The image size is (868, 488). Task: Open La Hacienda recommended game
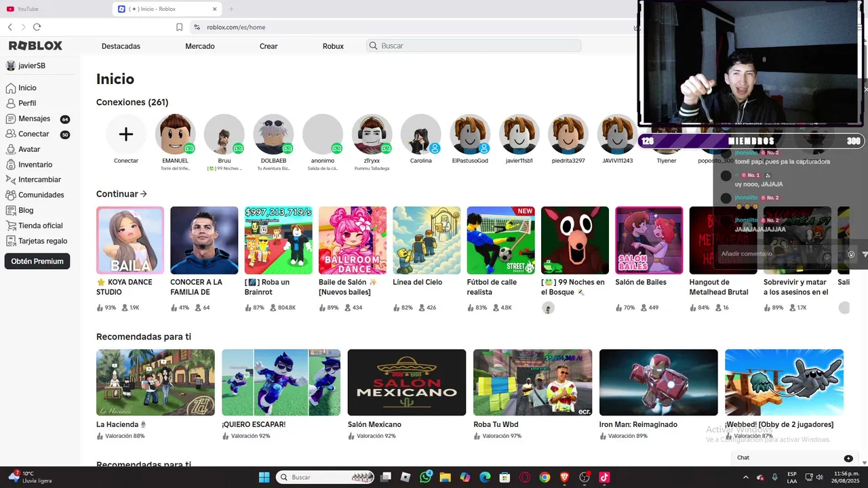155,382
